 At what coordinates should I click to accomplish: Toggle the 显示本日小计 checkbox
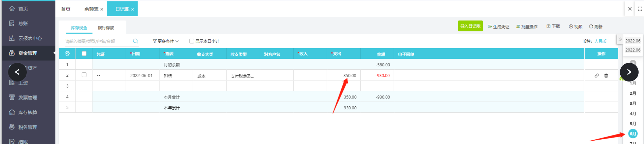[192, 41]
